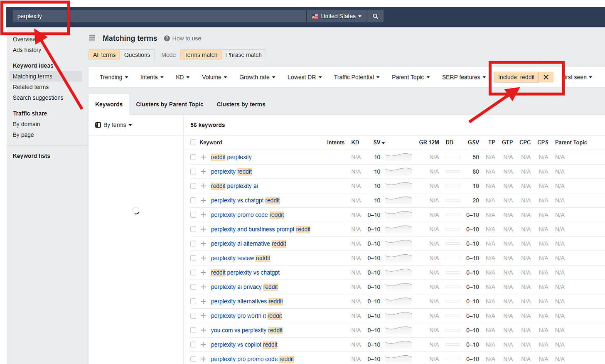Expand the Intents filter dropdown

[152, 77]
